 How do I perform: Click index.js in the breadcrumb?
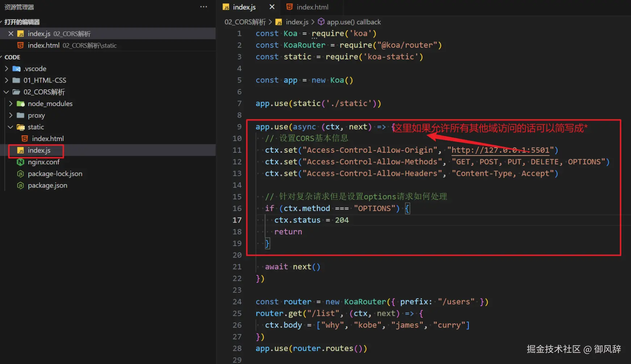[297, 22]
